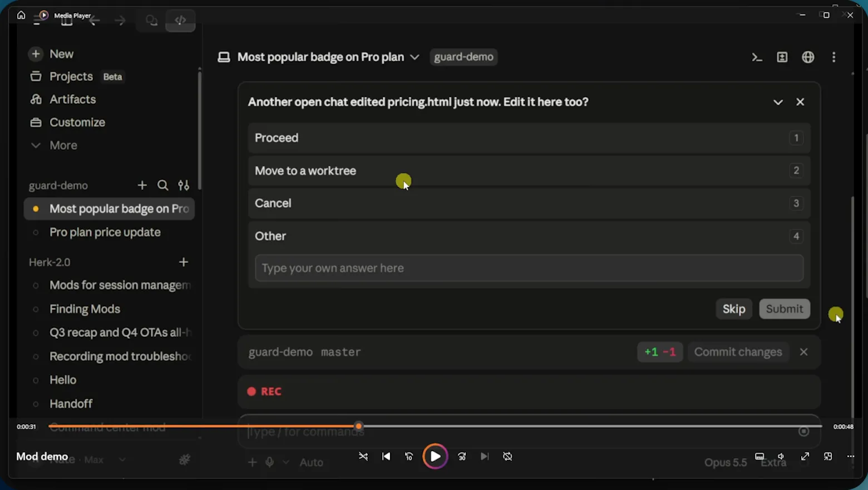
Task: Click the seek bar position handle
Action: pyautogui.click(x=359, y=427)
